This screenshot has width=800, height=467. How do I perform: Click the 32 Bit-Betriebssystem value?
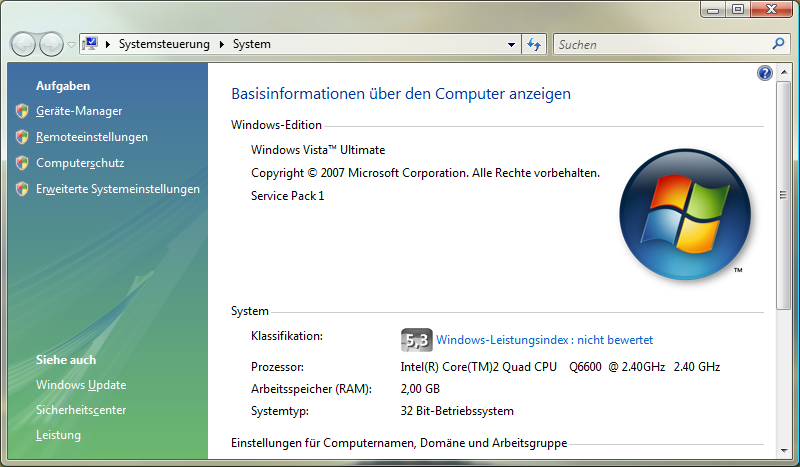[457, 411]
